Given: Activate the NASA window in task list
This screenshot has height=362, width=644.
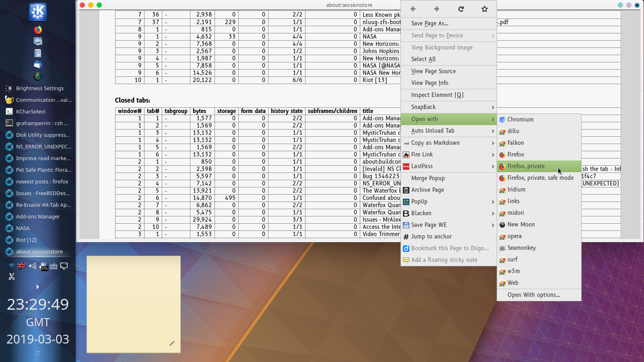Looking at the screenshot, I should [38, 228].
